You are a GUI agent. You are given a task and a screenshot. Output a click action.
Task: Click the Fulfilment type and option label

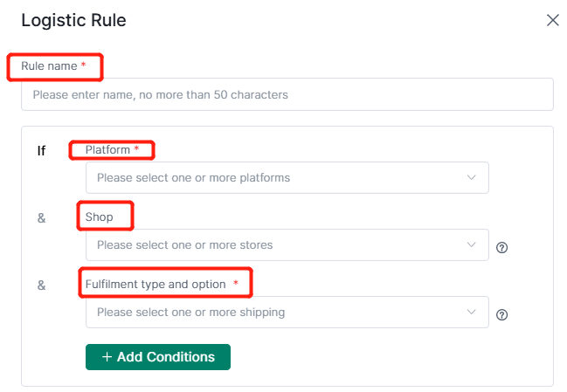pyautogui.click(x=156, y=285)
